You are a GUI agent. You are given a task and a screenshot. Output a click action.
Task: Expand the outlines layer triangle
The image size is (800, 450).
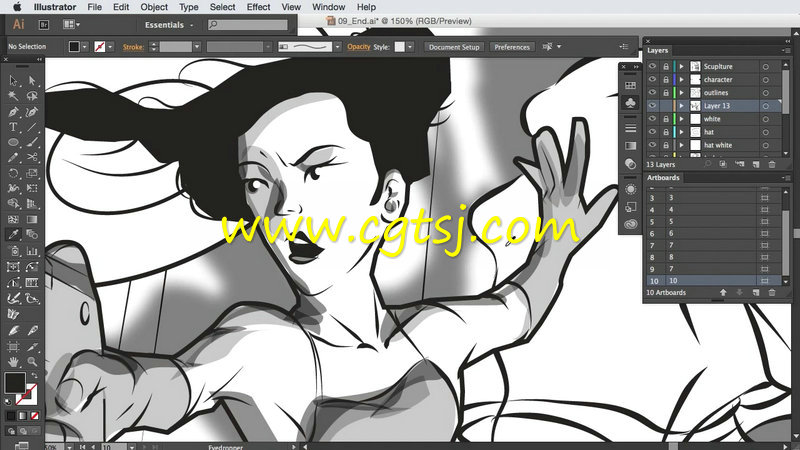(681, 93)
